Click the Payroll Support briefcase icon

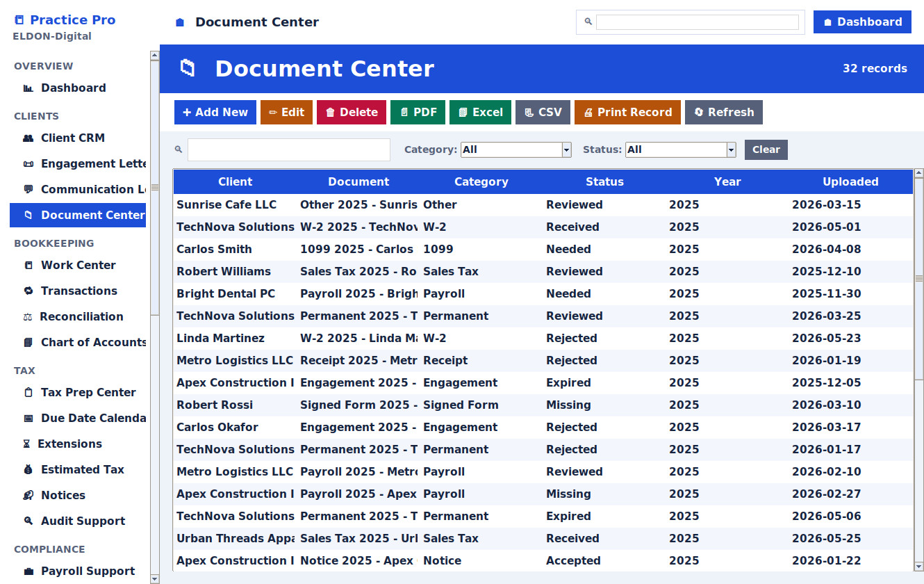tap(28, 571)
